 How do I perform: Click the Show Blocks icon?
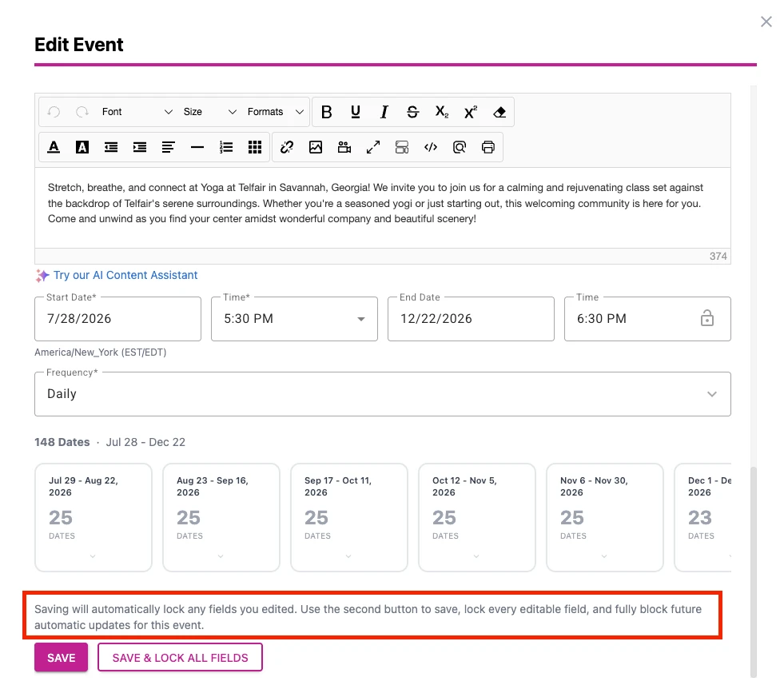pyautogui.click(x=402, y=148)
